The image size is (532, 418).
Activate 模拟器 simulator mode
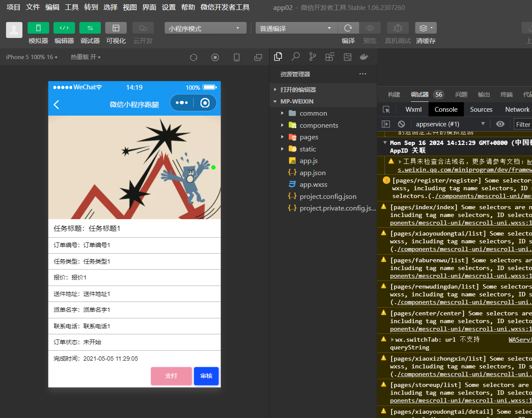click(38, 32)
